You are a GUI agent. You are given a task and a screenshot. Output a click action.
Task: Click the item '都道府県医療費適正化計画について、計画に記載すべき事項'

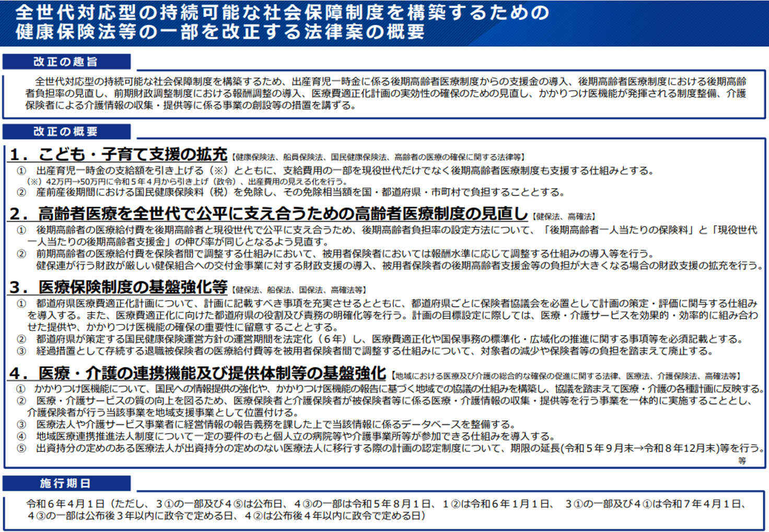387,315
